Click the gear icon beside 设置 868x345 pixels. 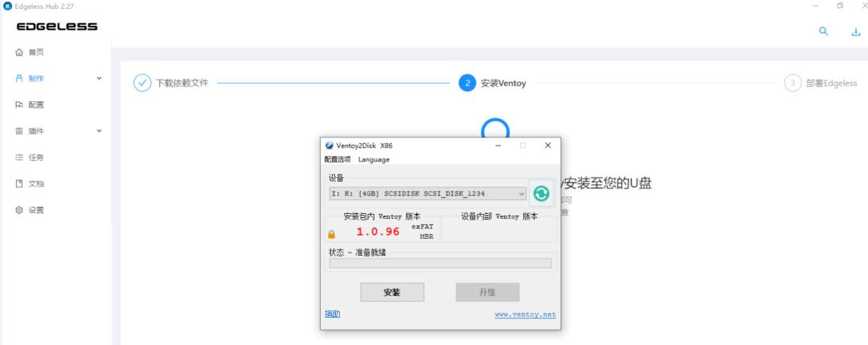point(19,210)
